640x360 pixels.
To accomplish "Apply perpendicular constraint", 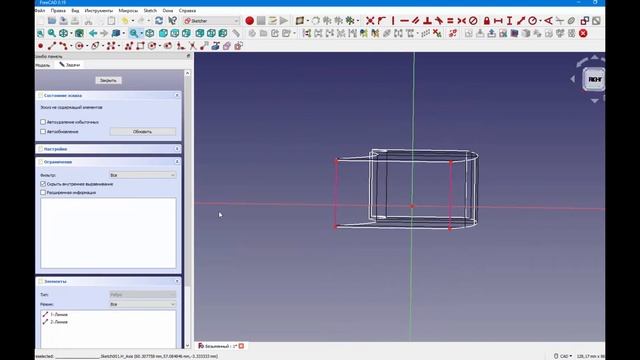I will (427, 20).
